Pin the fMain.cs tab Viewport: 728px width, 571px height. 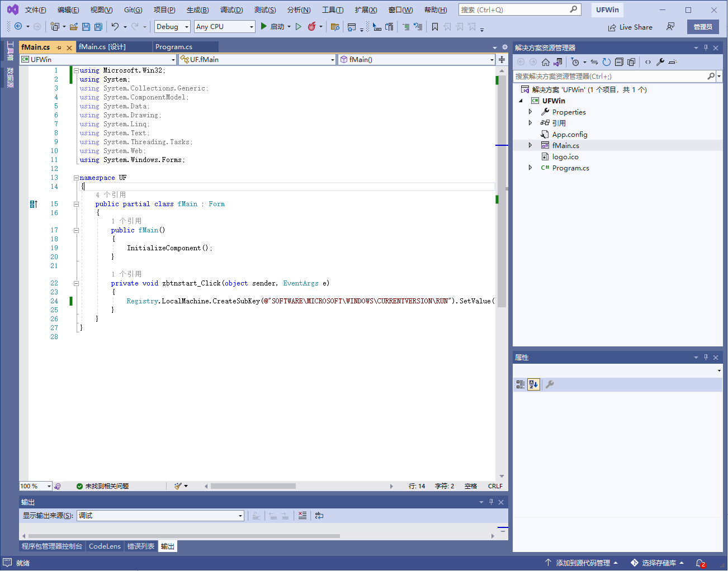(x=59, y=47)
